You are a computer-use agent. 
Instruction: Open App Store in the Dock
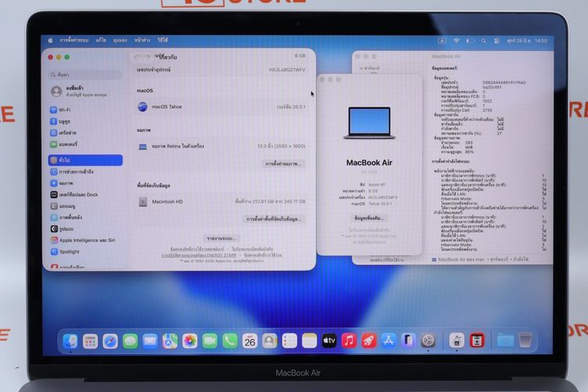(389, 341)
